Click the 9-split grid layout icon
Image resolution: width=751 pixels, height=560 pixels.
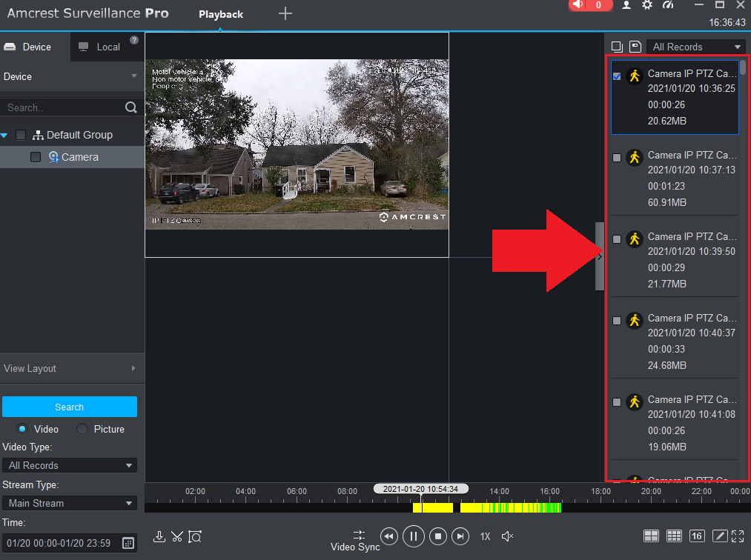(674, 536)
